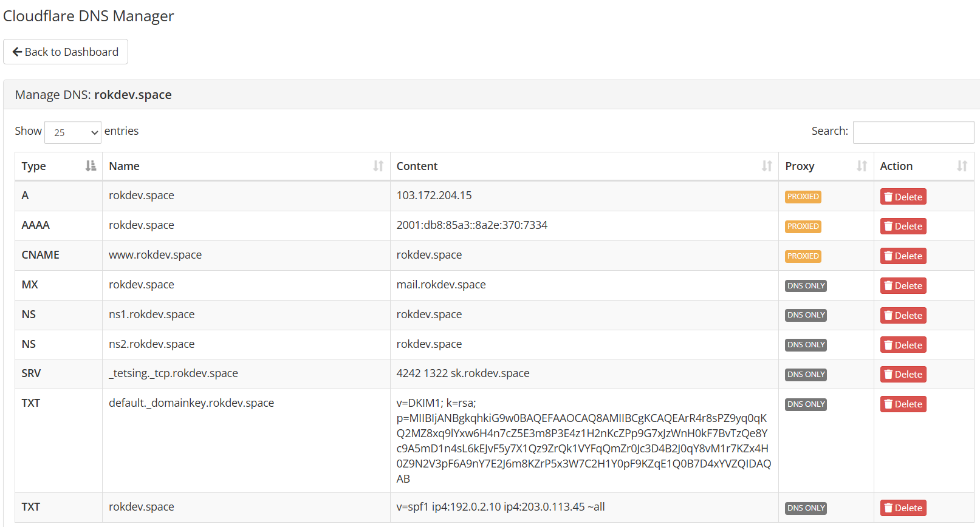Click the name ns1.rokdev.space
Viewport: 980px width, 527px height.
click(x=151, y=314)
